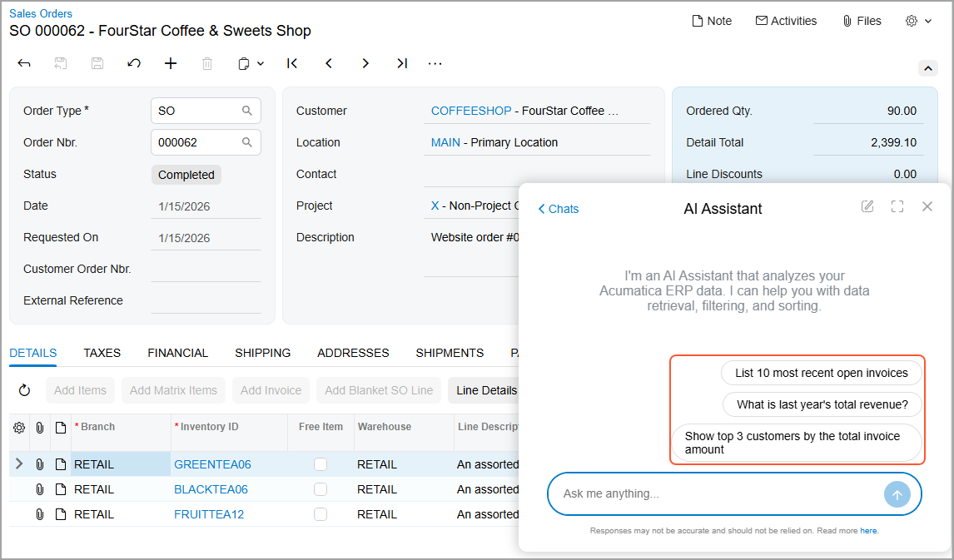
Task: Click the back arrow toolbar icon
Action: click(24, 63)
